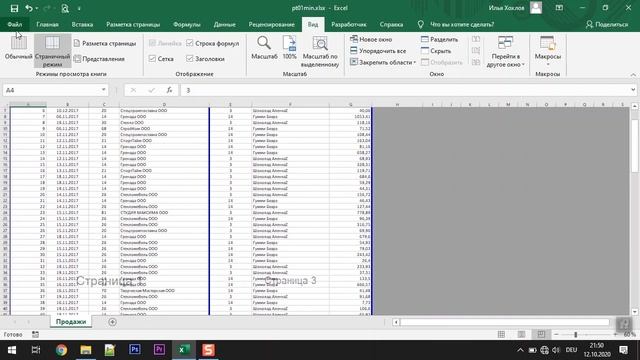Open File Explorer from the taskbar
The image size is (640, 360).
86,350
